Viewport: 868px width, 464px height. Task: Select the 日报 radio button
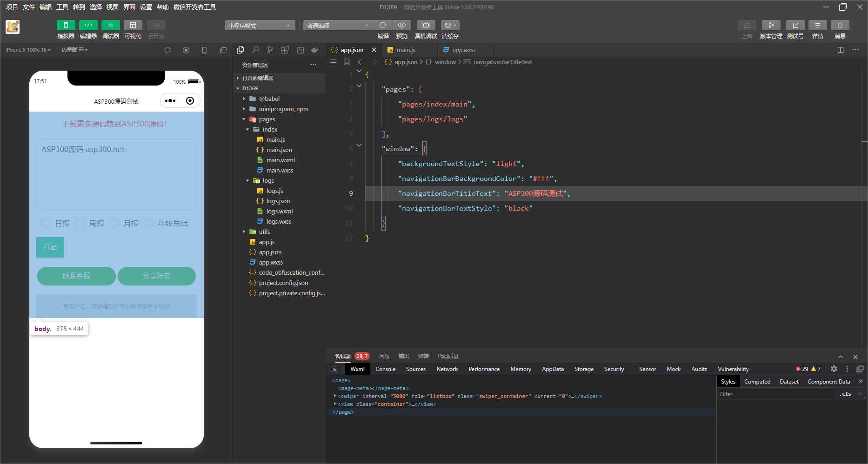pos(46,223)
